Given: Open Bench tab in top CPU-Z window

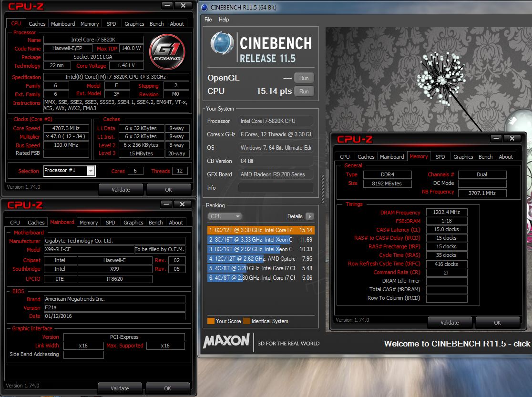Looking at the screenshot, I should click(156, 24).
